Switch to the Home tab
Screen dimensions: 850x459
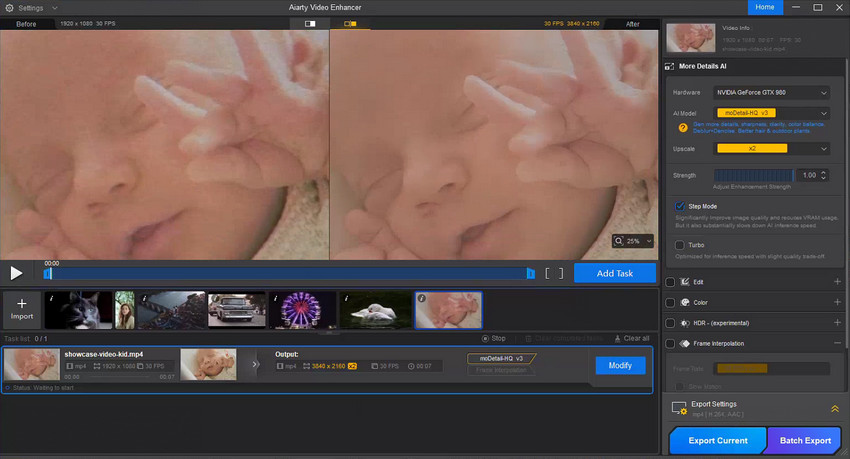tap(765, 7)
